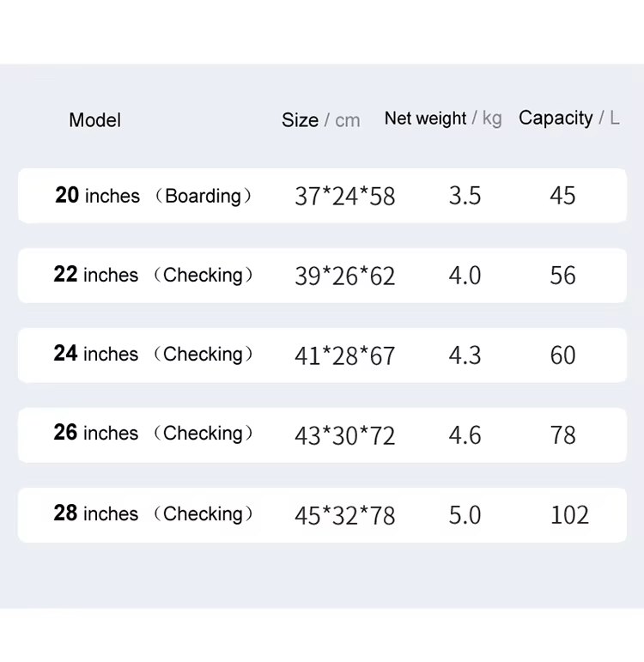This screenshot has height=662, width=644.
Task: Click the Net weight / kg header
Action: tap(443, 118)
